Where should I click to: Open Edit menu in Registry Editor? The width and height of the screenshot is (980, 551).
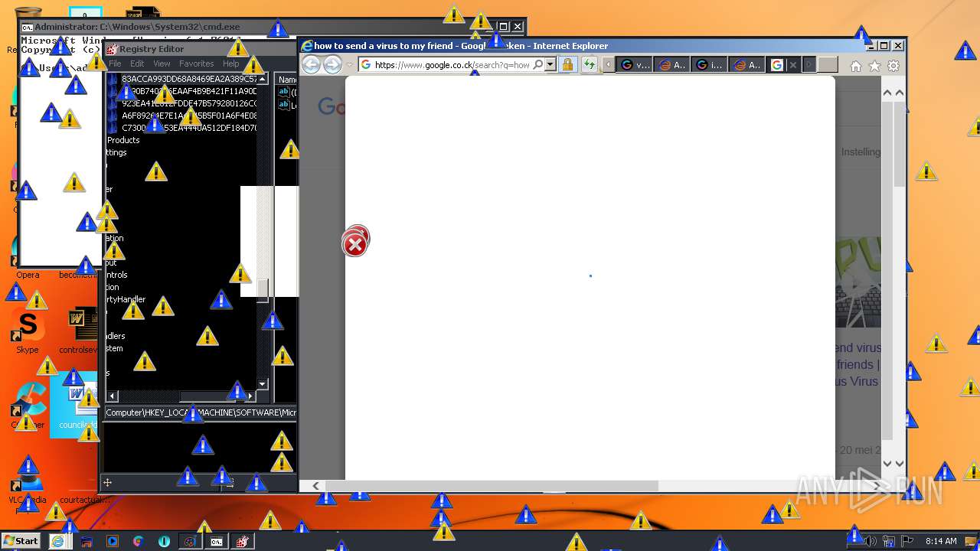point(137,64)
